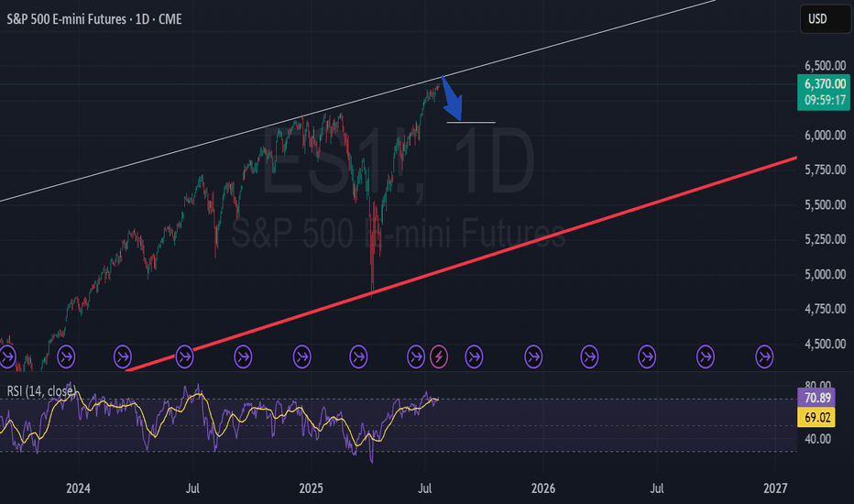Click the 09:59:17 bar countdown timer
Screen dimensions: 854x504
(824, 101)
